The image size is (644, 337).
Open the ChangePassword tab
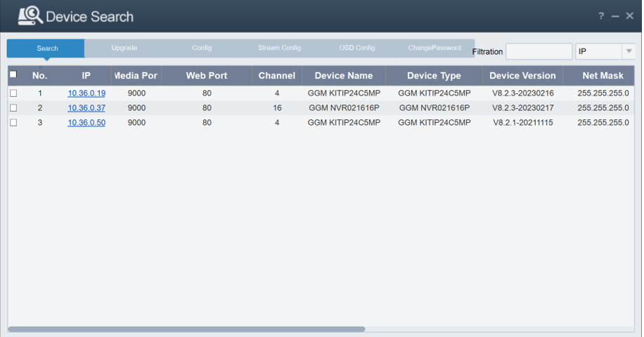point(434,48)
